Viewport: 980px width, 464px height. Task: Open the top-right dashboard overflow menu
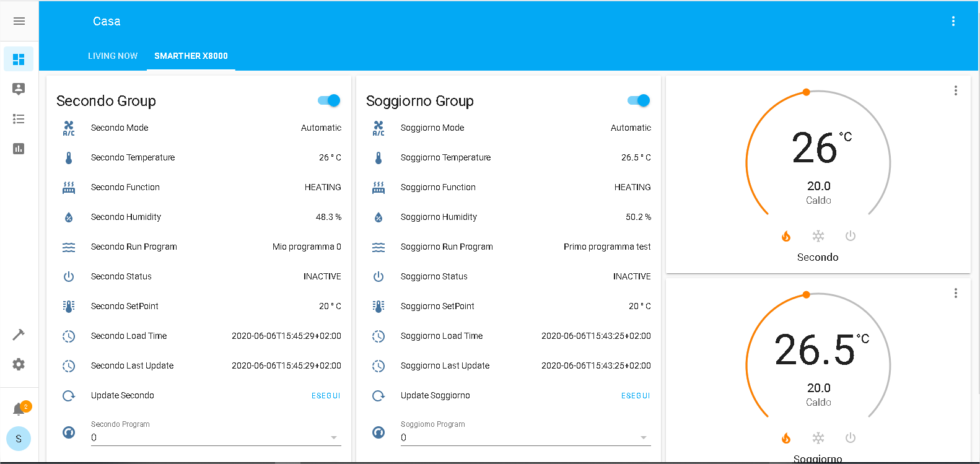coord(953,21)
